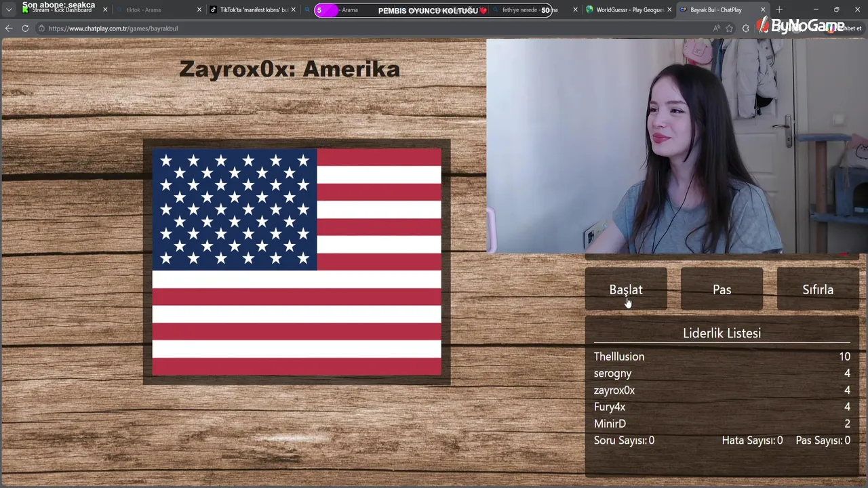Bookmark this page with the star icon
The height and width of the screenshot is (488, 868).
(x=730, y=28)
